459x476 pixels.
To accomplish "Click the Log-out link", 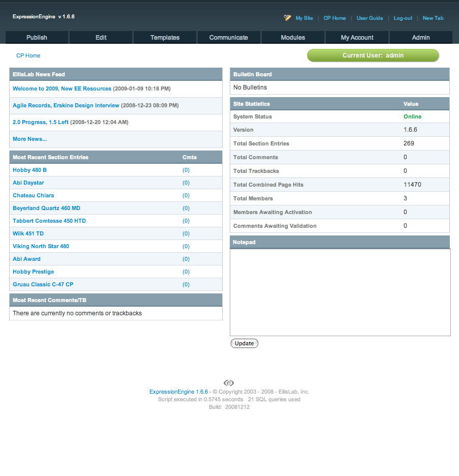I will [403, 18].
